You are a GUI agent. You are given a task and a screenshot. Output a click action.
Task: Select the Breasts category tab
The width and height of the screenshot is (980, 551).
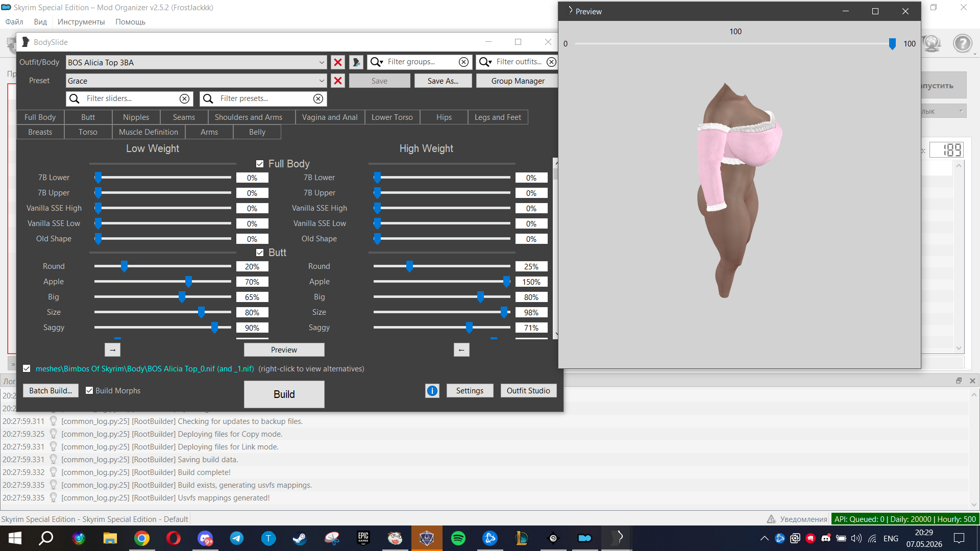[40, 132]
